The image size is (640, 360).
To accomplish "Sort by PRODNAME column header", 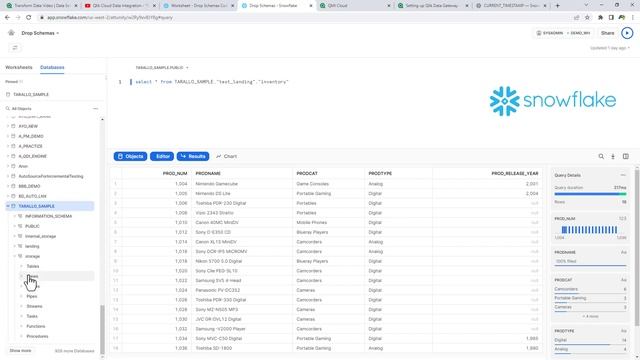I will 208,173.
